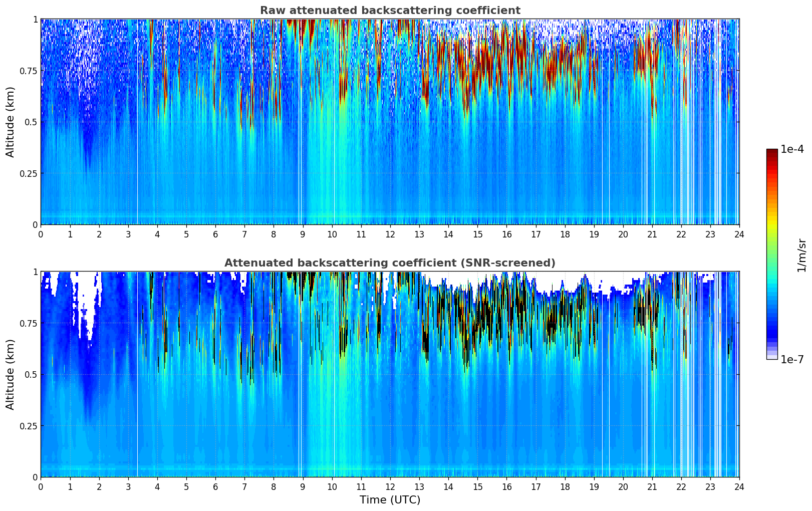The width and height of the screenshot is (812, 511).
Task: Click hour 24 tick on top plot
Action: pos(739,234)
